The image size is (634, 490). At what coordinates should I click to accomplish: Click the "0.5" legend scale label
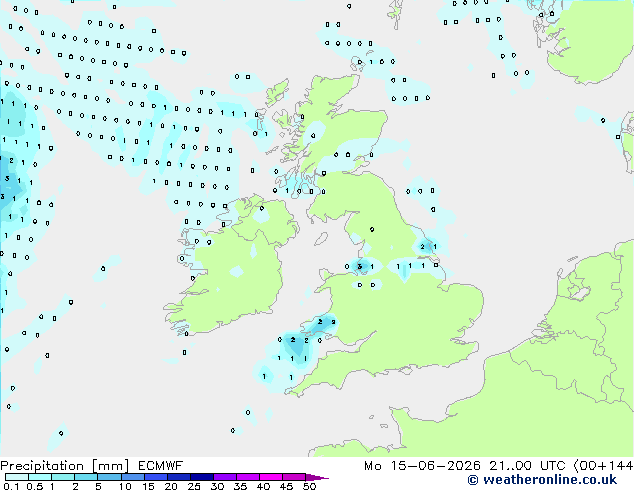click(35, 486)
